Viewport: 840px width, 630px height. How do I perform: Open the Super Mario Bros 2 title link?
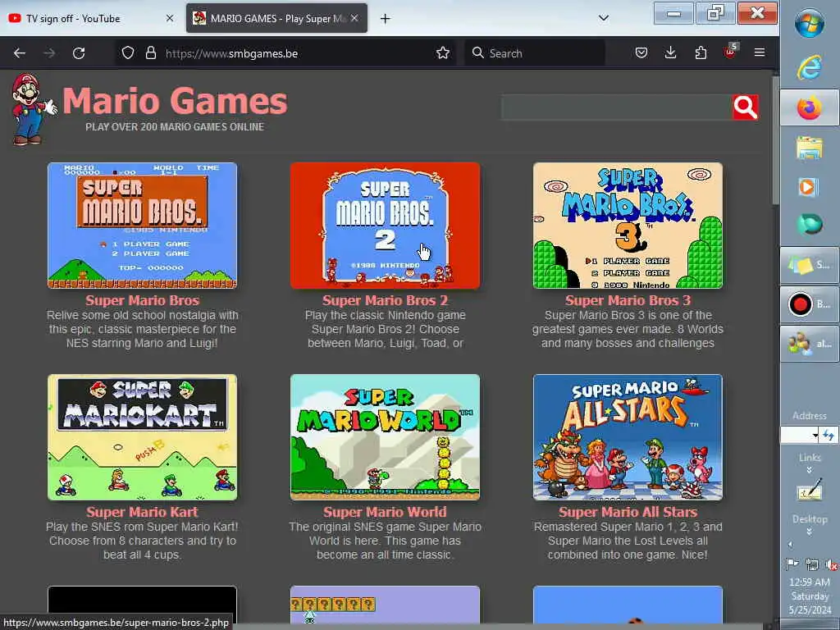coord(386,300)
